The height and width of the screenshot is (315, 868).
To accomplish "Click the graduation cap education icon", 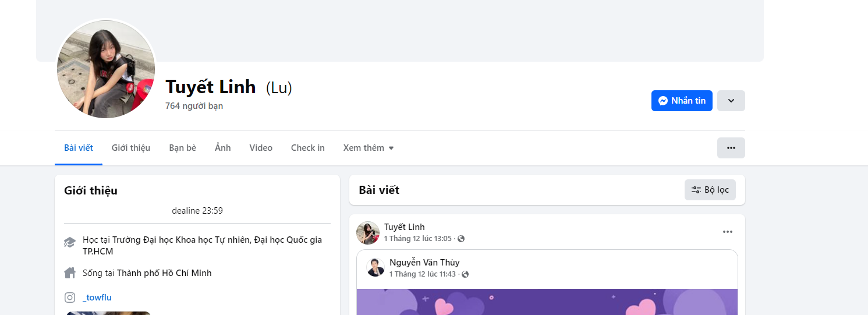I will point(70,242).
